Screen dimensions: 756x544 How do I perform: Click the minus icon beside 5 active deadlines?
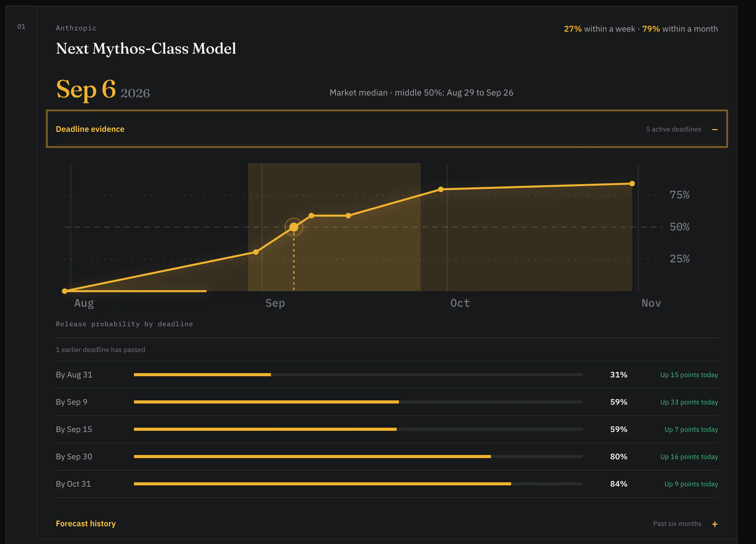click(714, 129)
